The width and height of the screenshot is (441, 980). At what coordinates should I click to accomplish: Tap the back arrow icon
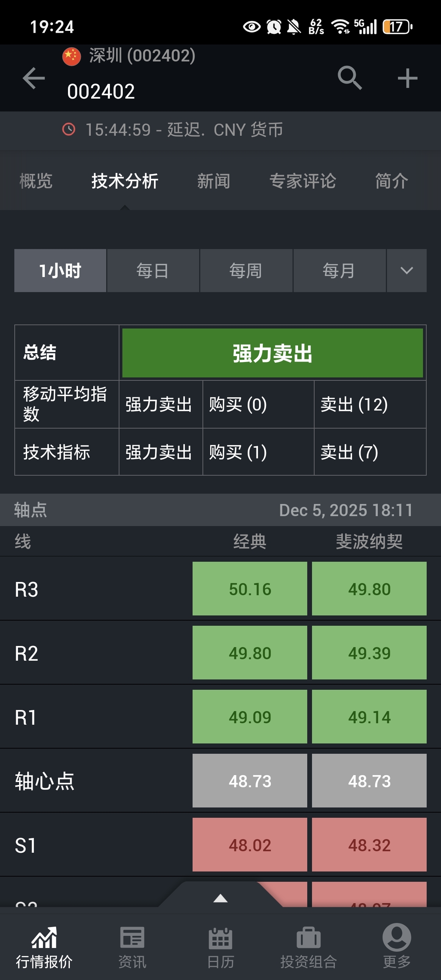click(33, 78)
